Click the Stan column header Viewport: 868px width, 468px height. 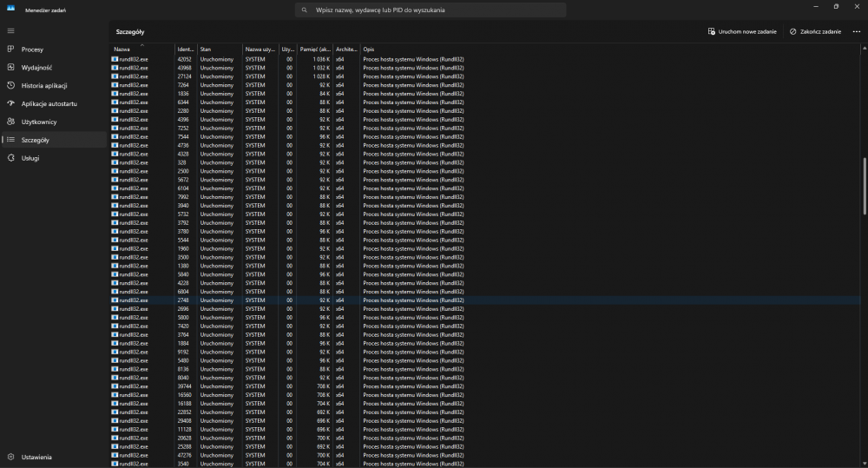click(206, 49)
